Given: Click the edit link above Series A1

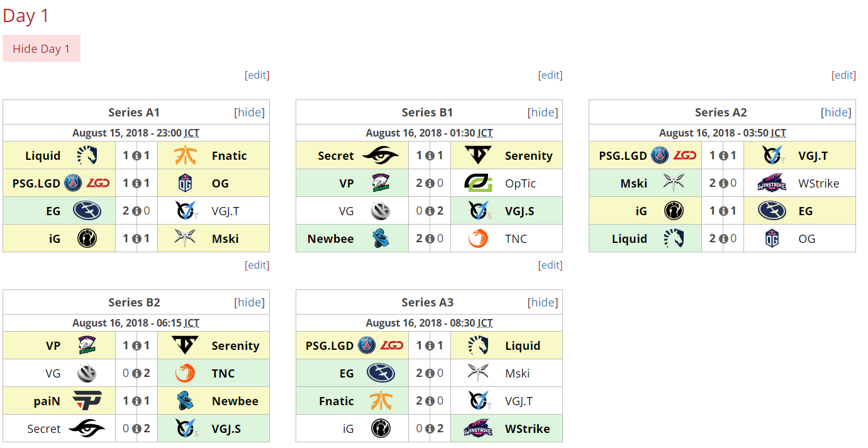Looking at the screenshot, I should tap(257, 75).
